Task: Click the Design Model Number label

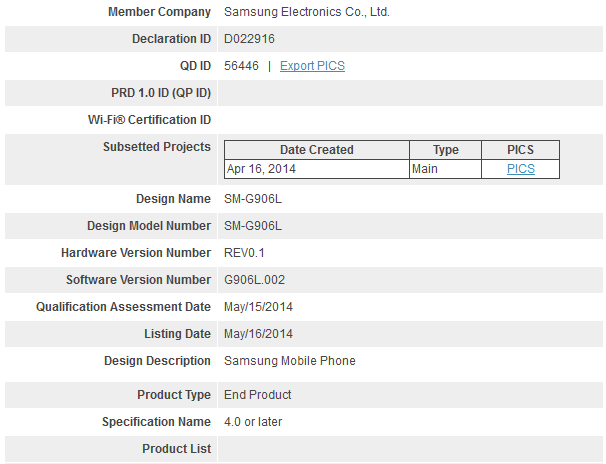Action: [149, 226]
